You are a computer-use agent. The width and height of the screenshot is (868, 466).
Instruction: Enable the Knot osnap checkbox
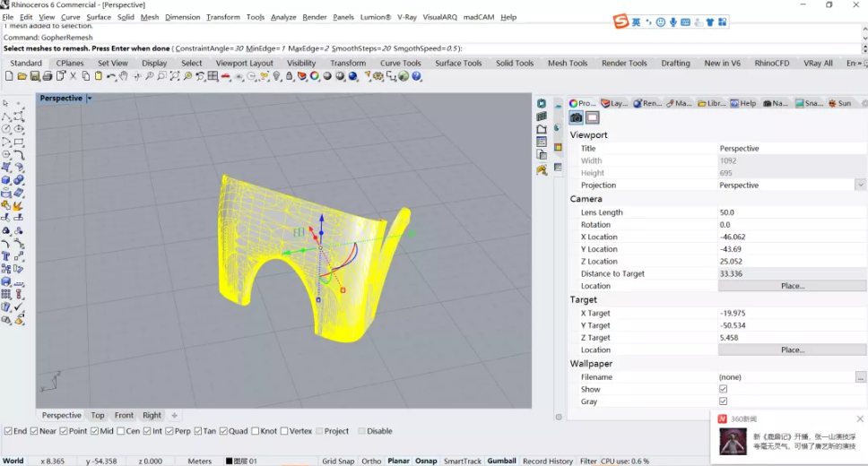[256, 431]
